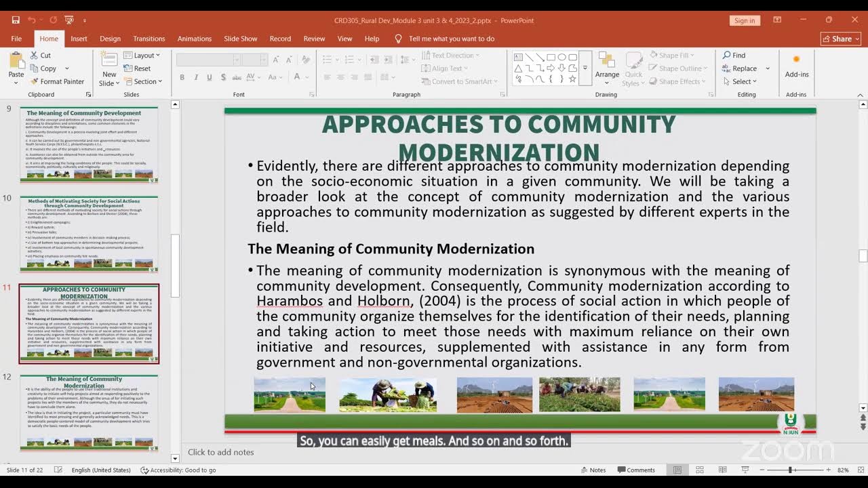The height and width of the screenshot is (488, 868).
Task: Expand the Font name combo box
Action: coord(237,60)
